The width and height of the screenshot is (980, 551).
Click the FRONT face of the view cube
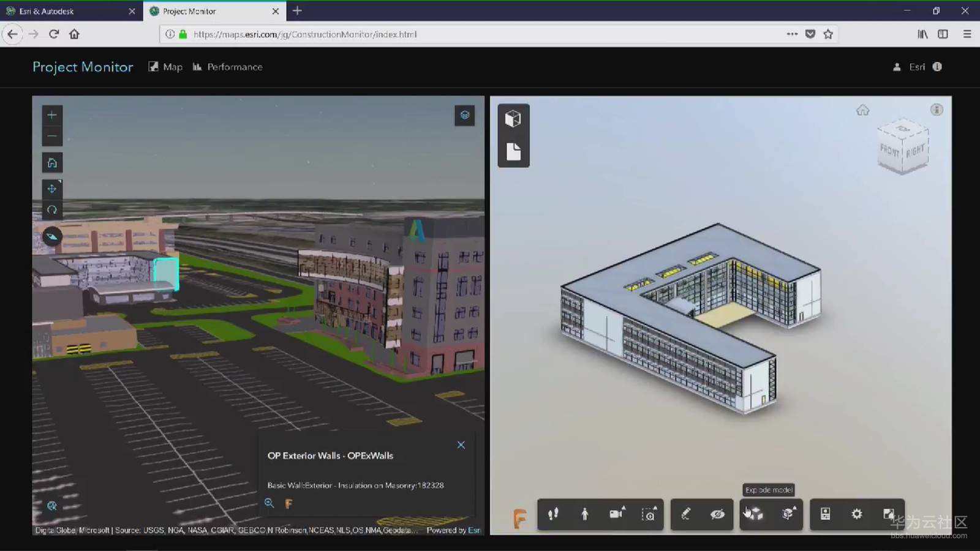click(x=889, y=150)
